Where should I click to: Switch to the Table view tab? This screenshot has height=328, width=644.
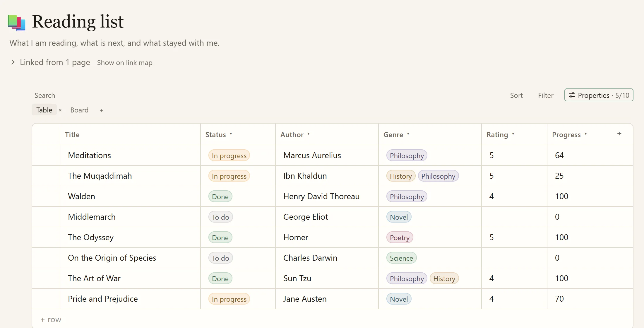pyautogui.click(x=44, y=110)
